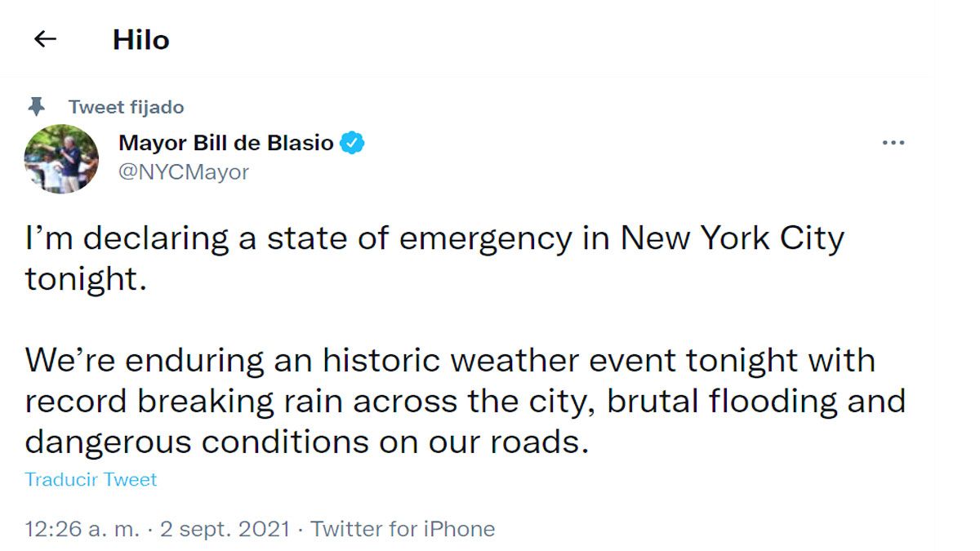980x551 pixels.
Task: Click the "2 sept. 2021" date
Action: [225, 529]
